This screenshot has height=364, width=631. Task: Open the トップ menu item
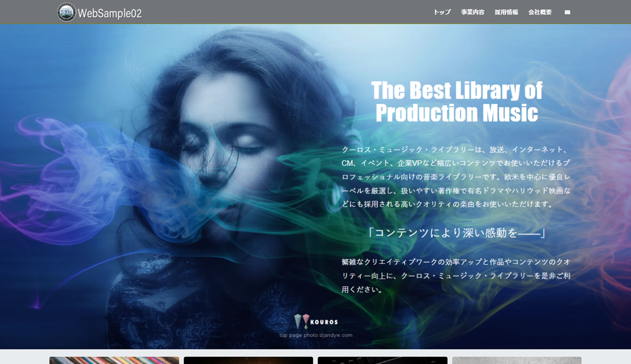click(442, 12)
